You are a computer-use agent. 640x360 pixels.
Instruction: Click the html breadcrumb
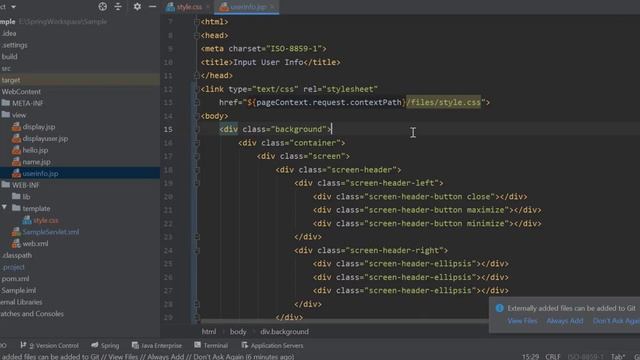[x=209, y=332]
